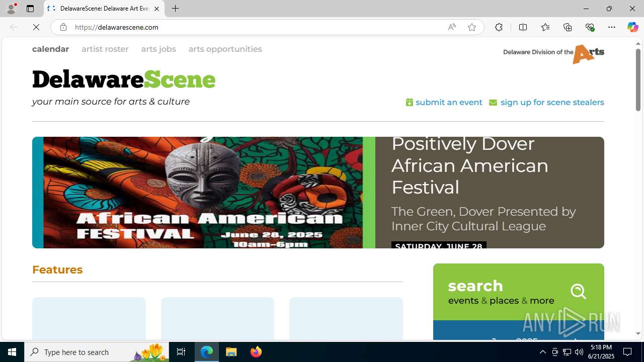The width and height of the screenshot is (644, 362).
Task: Click Delaware Division of the Arts logo
Action: [553, 54]
